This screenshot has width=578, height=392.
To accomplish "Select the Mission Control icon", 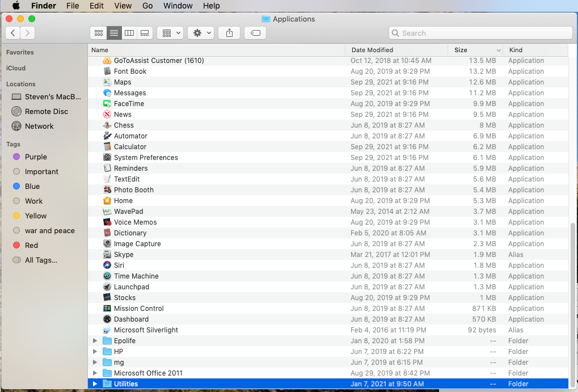I will (107, 308).
